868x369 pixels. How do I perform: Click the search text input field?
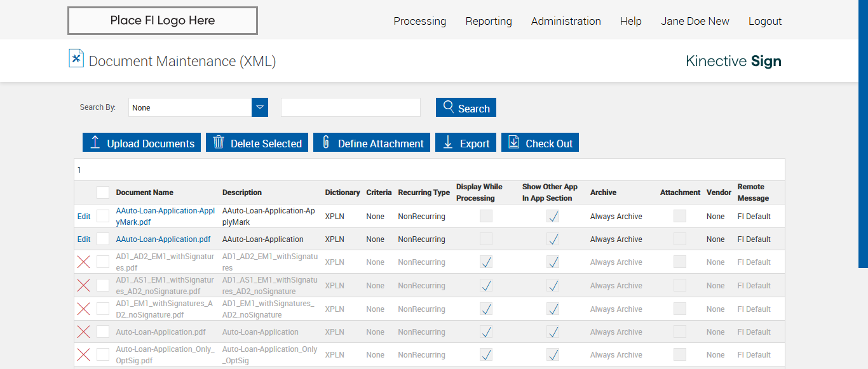[350, 107]
